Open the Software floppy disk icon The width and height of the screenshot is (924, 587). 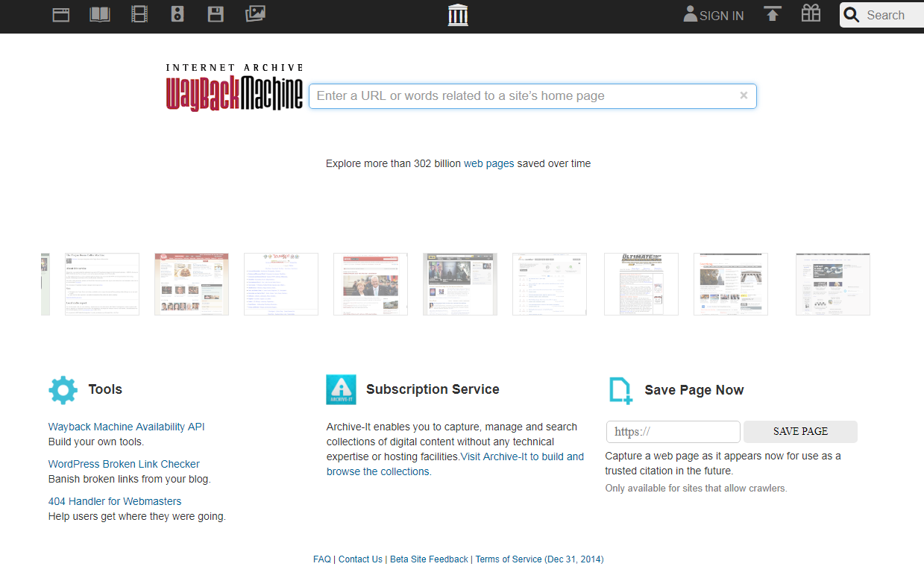point(216,14)
